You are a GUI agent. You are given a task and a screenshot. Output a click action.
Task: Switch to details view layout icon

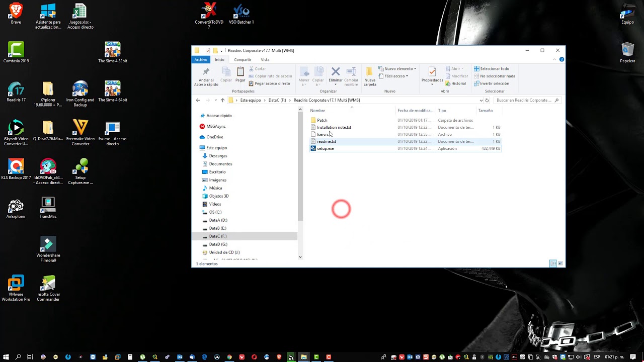[553, 263]
